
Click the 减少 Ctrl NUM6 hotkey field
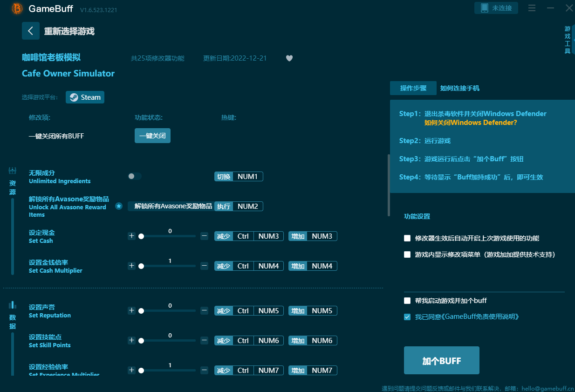pos(249,341)
